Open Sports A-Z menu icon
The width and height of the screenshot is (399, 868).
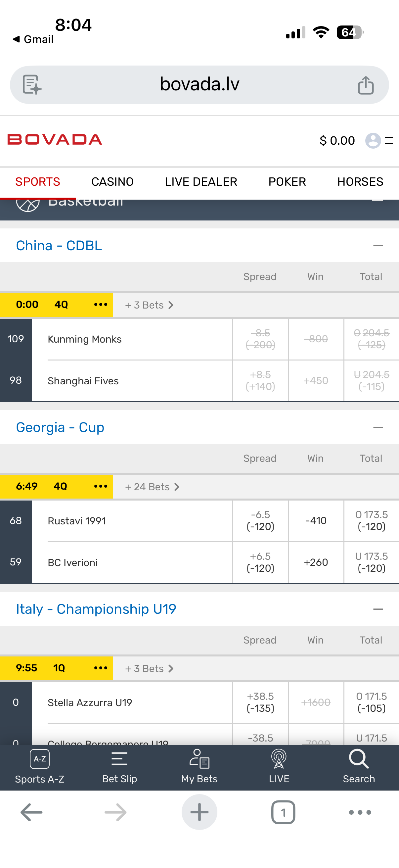pyautogui.click(x=40, y=759)
